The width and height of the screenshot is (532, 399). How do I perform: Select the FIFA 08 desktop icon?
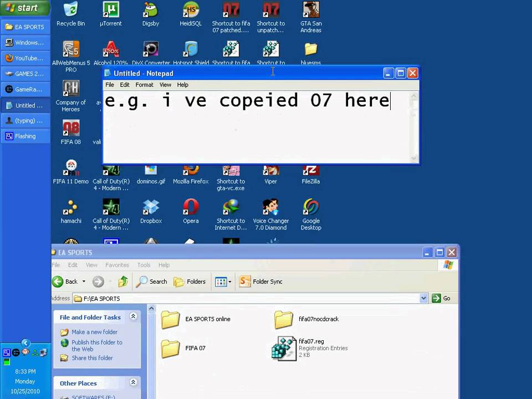pyautogui.click(x=71, y=132)
